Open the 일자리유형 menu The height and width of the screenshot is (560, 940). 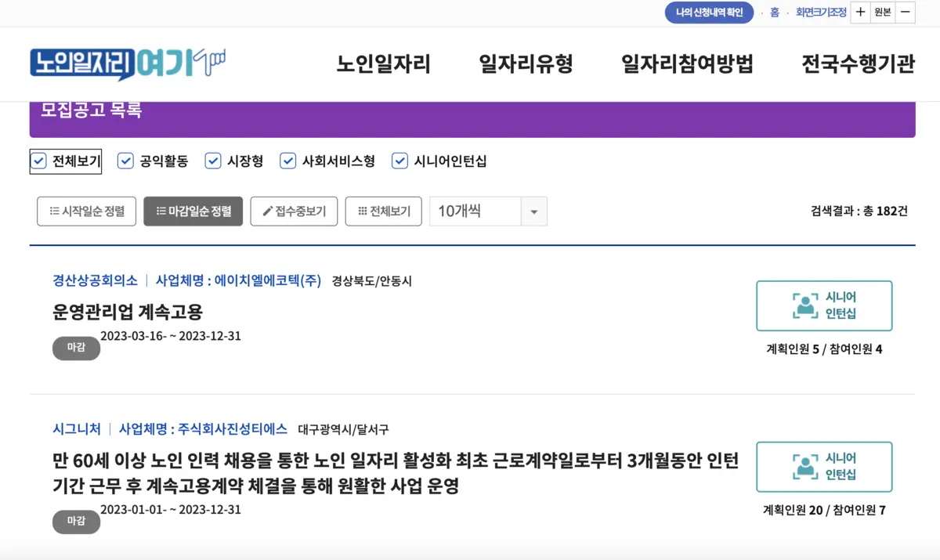tap(526, 66)
